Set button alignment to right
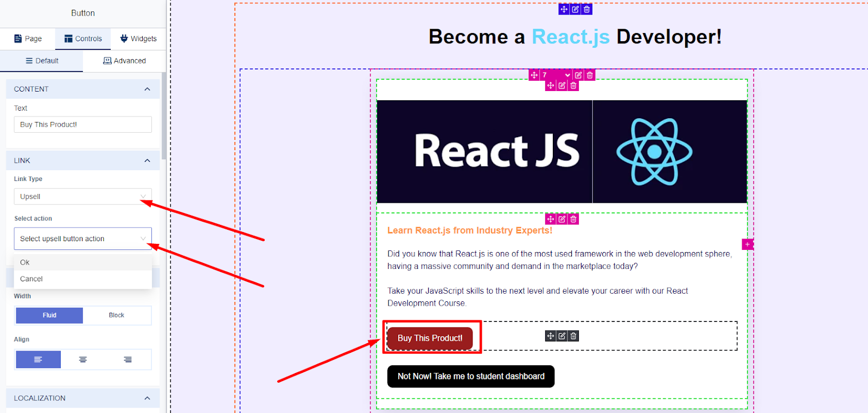Viewport: 868px width, 413px height. (x=128, y=359)
